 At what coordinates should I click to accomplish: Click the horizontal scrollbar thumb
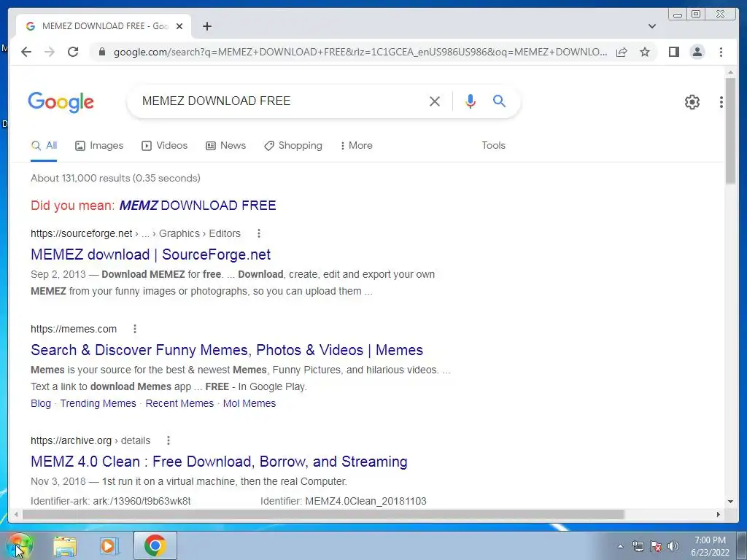[x=323, y=514]
